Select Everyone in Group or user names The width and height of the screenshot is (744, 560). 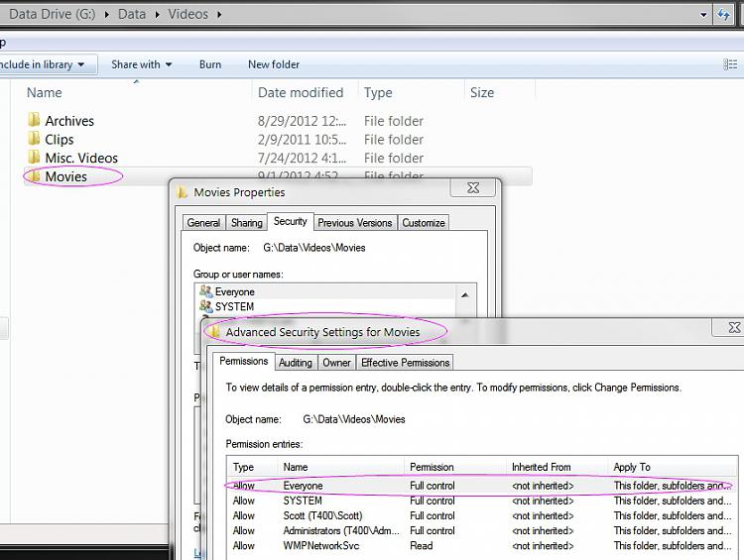[x=326, y=291]
